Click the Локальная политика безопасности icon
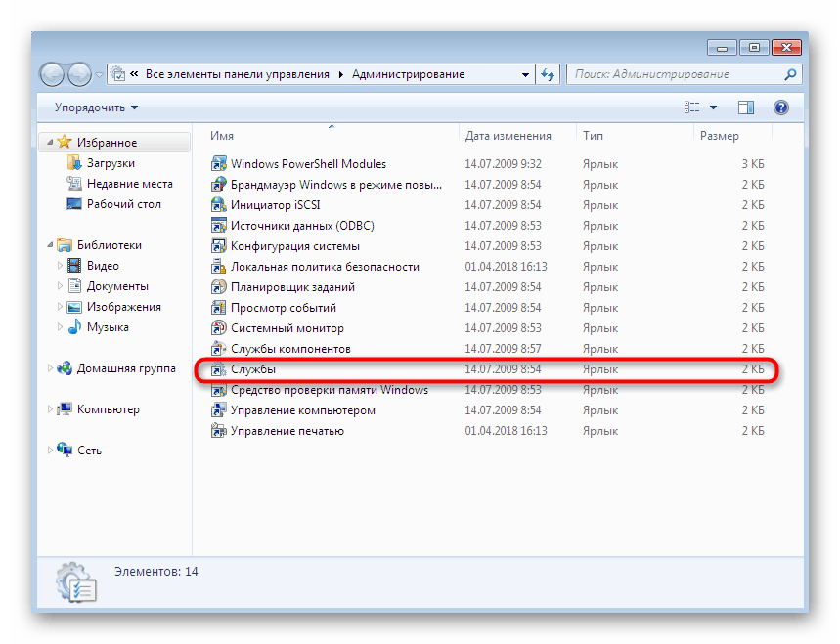Screen dimensions: 840x644 (218, 267)
